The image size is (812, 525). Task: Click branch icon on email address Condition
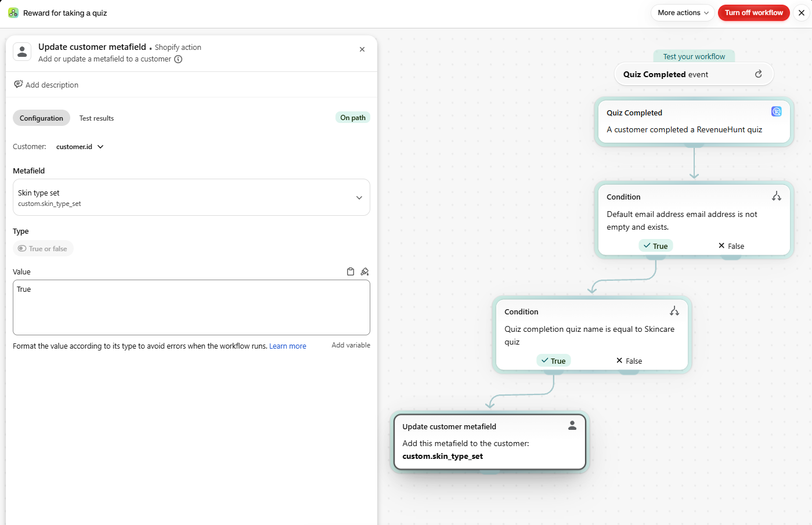click(777, 196)
